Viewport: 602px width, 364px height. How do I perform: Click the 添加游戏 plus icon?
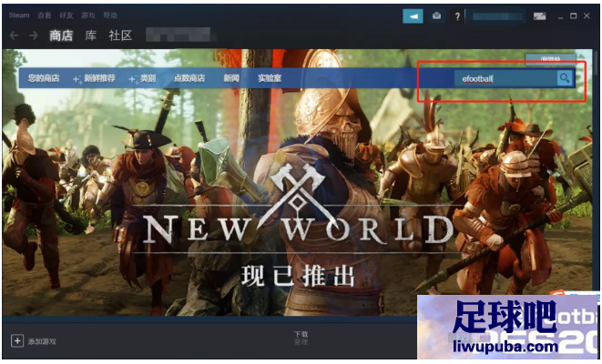[17, 340]
